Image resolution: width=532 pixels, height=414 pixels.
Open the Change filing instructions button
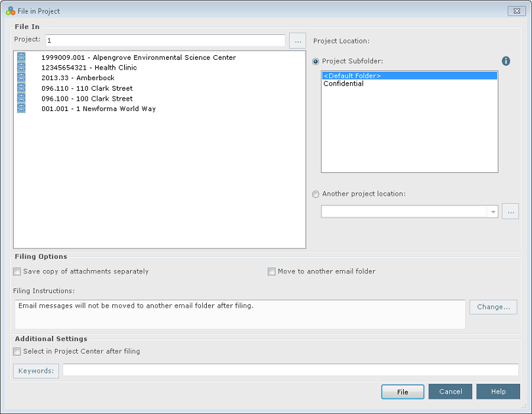click(493, 307)
